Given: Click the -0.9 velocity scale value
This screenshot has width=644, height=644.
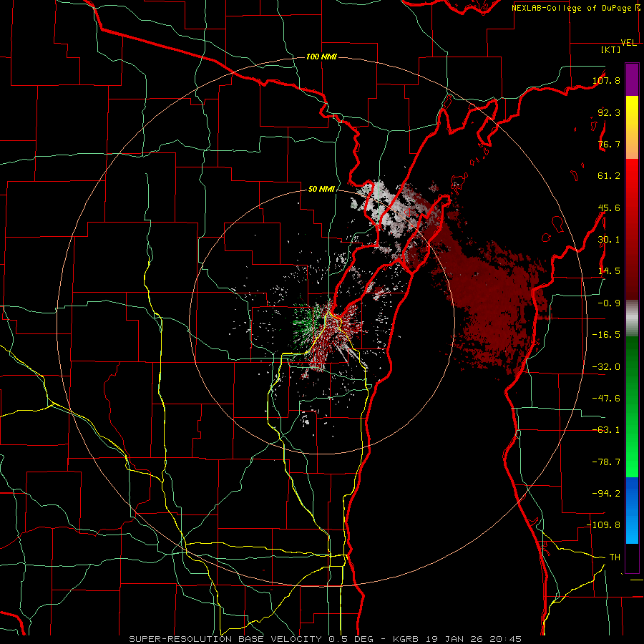Looking at the screenshot, I should 609,303.
